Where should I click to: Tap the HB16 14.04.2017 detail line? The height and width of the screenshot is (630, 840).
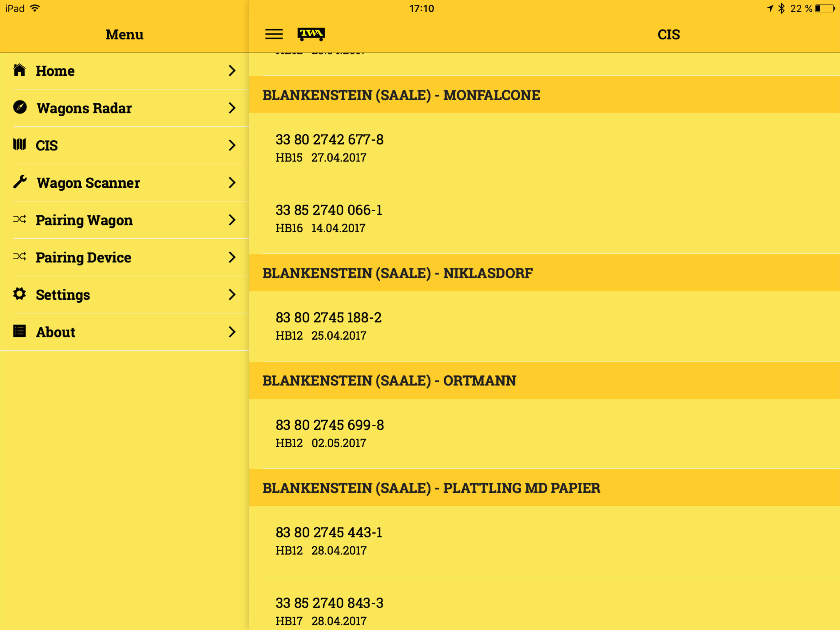(320, 228)
